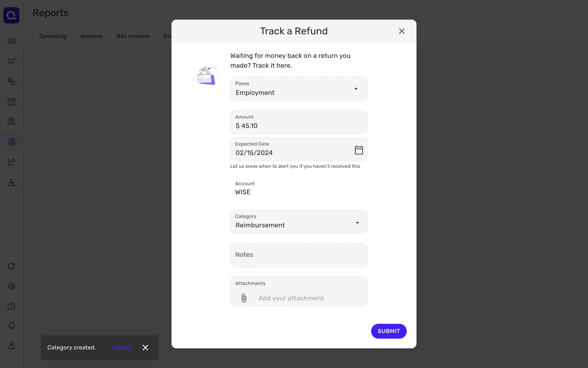The width and height of the screenshot is (588, 368).
Task: Click into the Notes field
Action: [299, 255]
